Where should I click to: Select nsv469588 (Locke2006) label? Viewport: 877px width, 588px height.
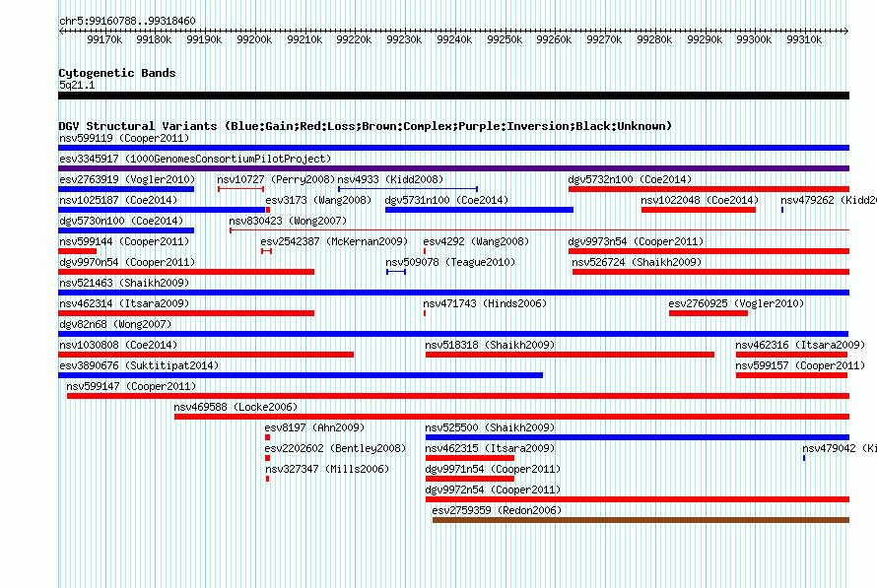(x=236, y=407)
